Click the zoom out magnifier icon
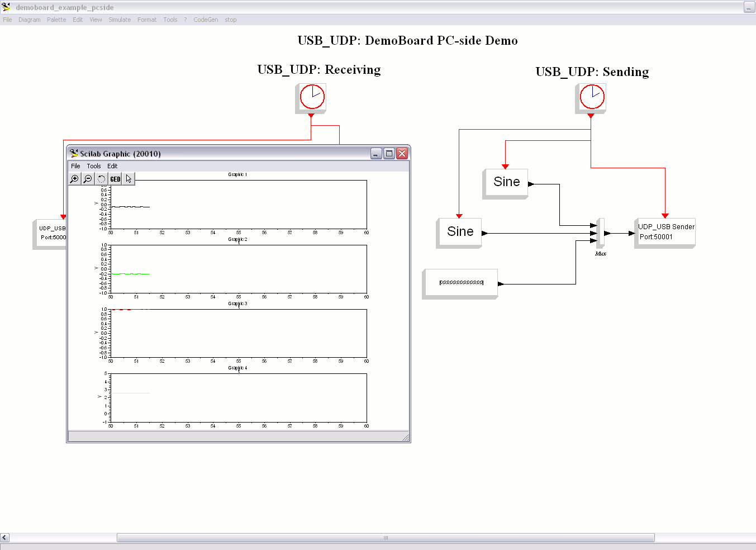This screenshot has height=550, width=756. [x=88, y=179]
